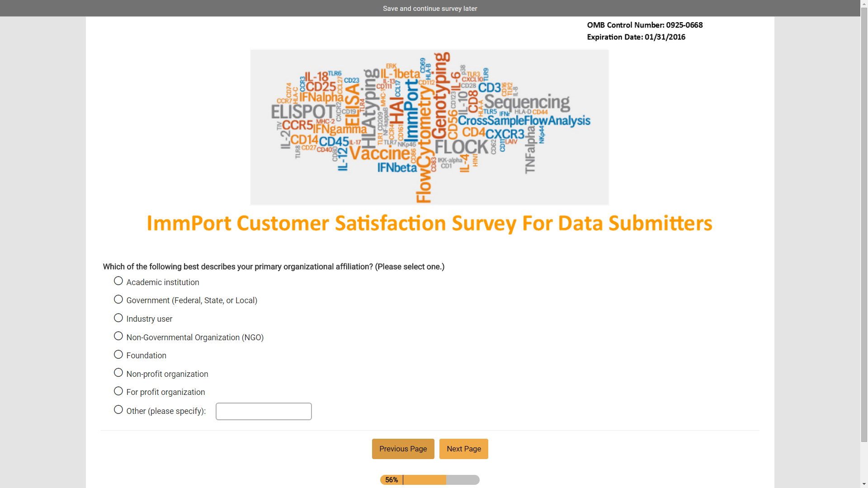
Task: Click the scrollbar up arrow
Action: coord(864,3)
